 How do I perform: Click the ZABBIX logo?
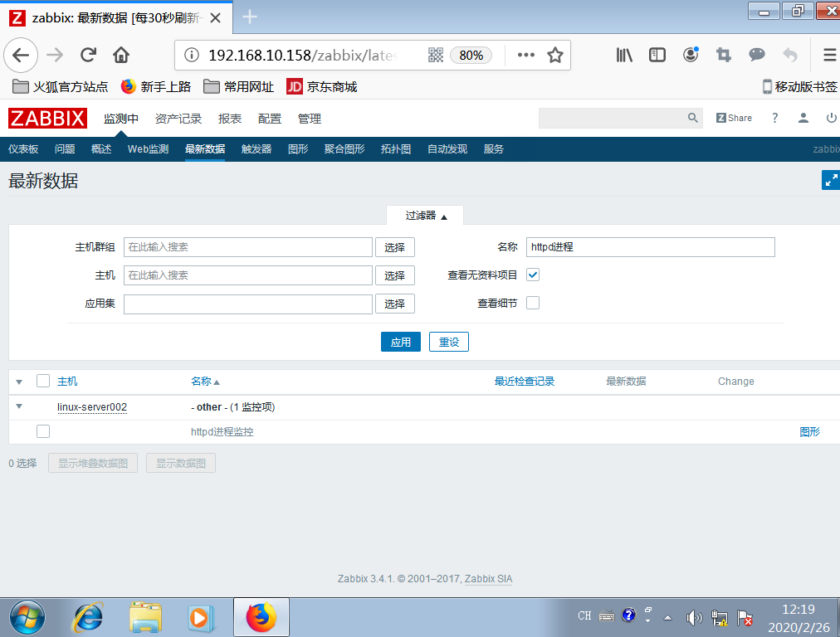pyautogui.click(x=47, y=119)
